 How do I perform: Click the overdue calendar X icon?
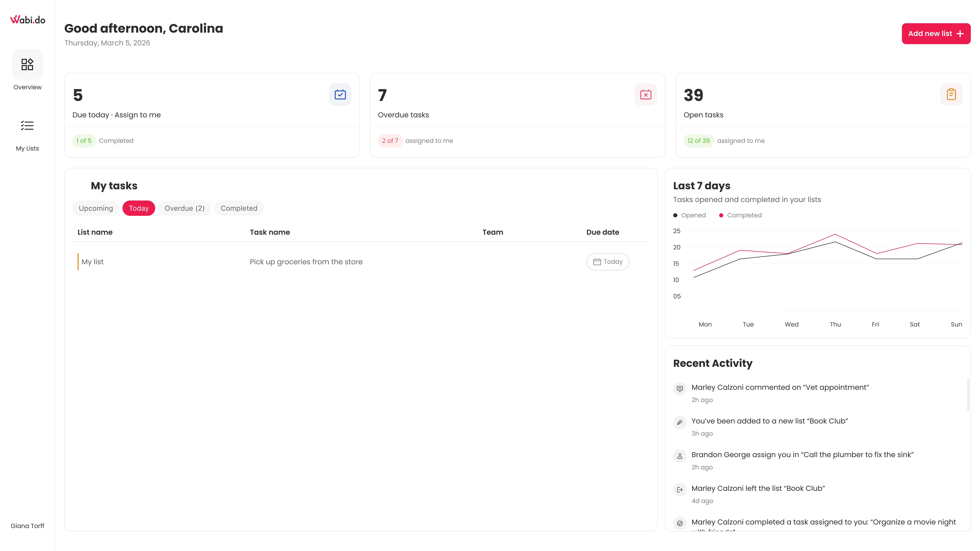[646, 94]
